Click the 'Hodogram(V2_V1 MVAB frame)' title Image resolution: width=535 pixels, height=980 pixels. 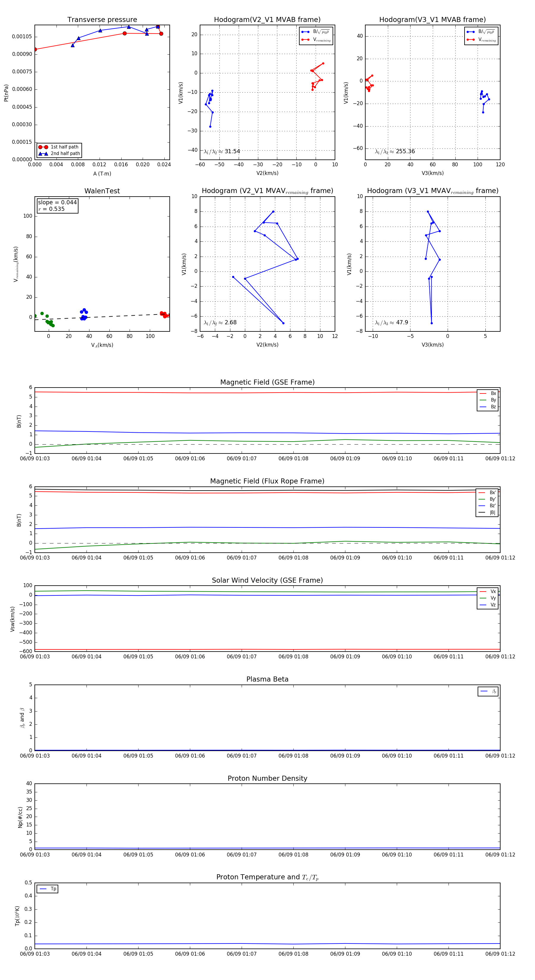267,20
